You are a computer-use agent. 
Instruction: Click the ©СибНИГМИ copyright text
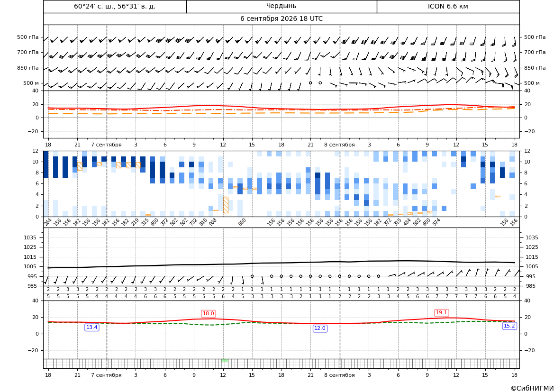coord(532,388)
